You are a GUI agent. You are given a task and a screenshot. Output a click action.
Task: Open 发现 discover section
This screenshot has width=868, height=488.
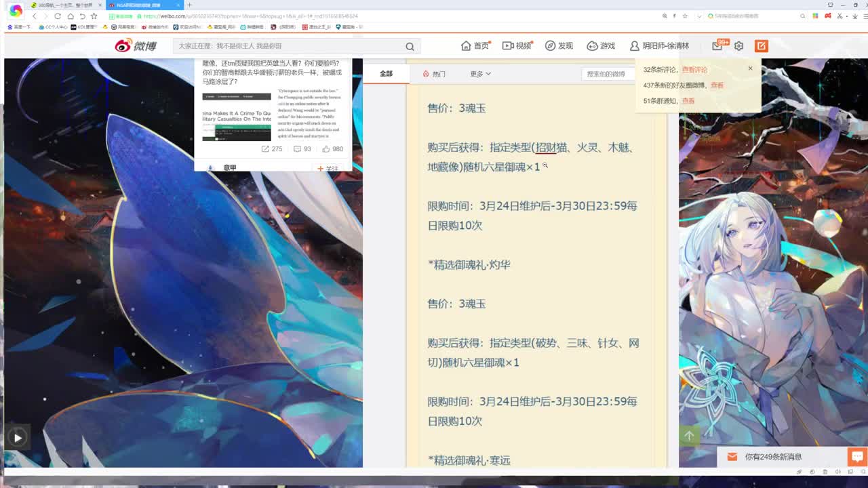pos(559,45)
